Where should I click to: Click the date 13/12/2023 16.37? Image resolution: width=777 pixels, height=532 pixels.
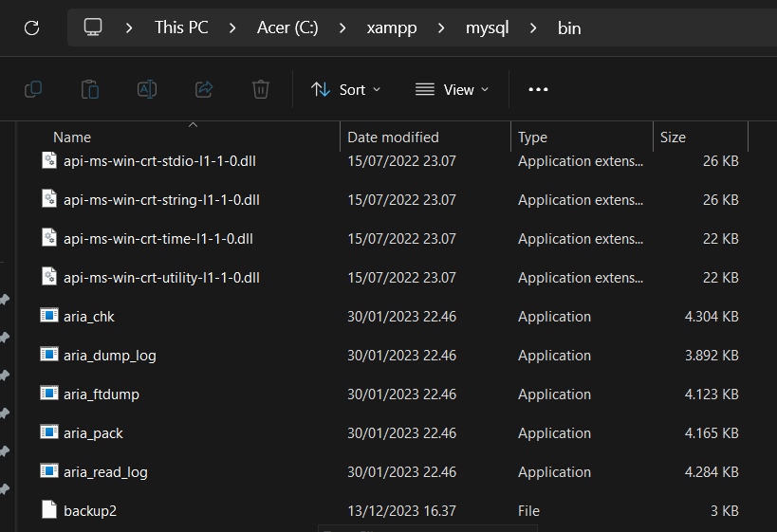[401, 511]
